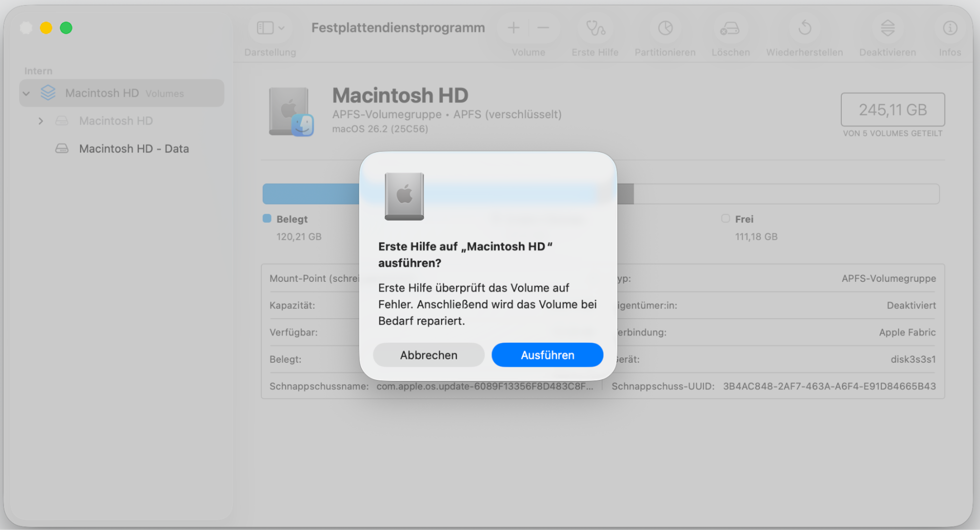This screenshot has height=530, width=980.
Task: Click Abbrechen to cancel First Aid
Action: pyautogui.click(x=428, y=355)
